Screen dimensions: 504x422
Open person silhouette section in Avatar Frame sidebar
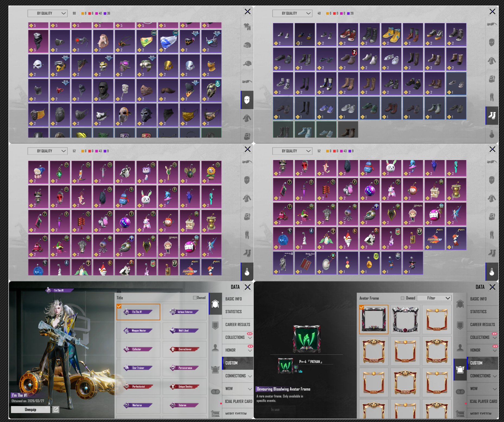point(460,347)
